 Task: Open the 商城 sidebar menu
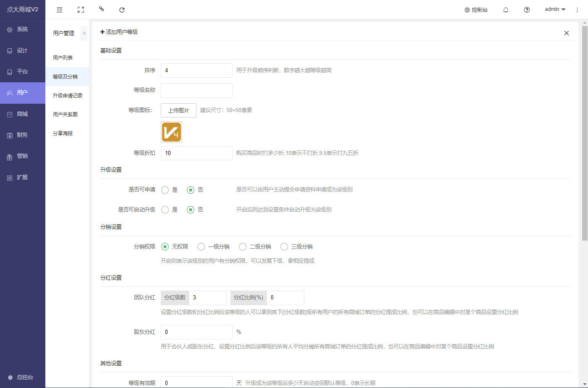tap(22, 114)
